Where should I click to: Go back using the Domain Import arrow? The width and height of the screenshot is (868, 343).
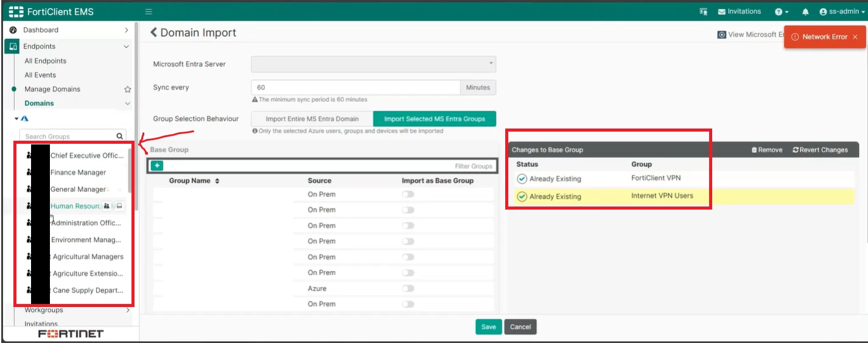(154, 32)
